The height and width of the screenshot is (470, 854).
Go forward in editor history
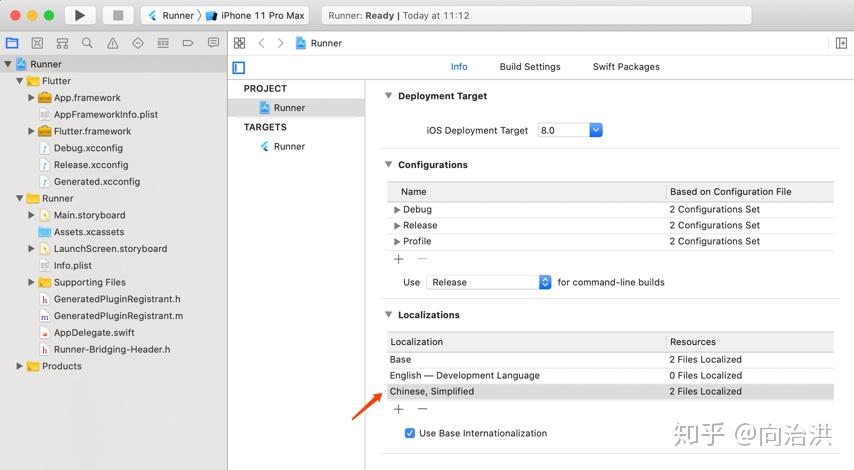point(280,43)
